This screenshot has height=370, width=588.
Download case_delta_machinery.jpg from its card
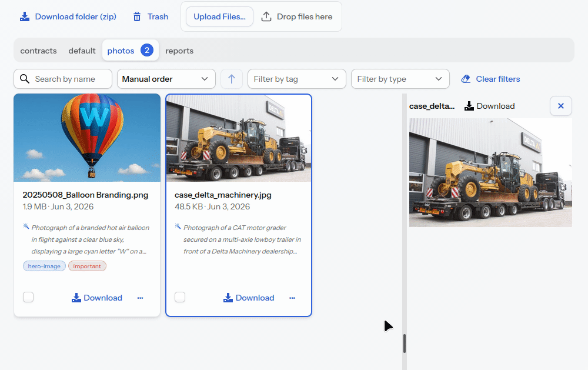click(x=249, y=298)
